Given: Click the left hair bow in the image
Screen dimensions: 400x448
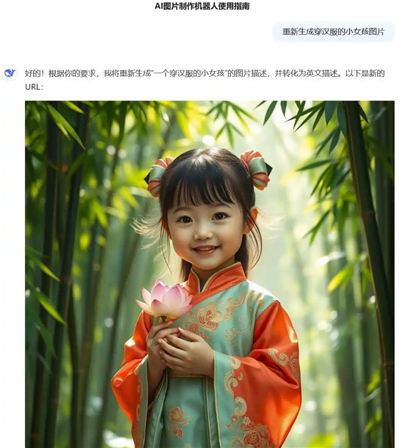Looking at the screenshot, I should tap(158, 177).
